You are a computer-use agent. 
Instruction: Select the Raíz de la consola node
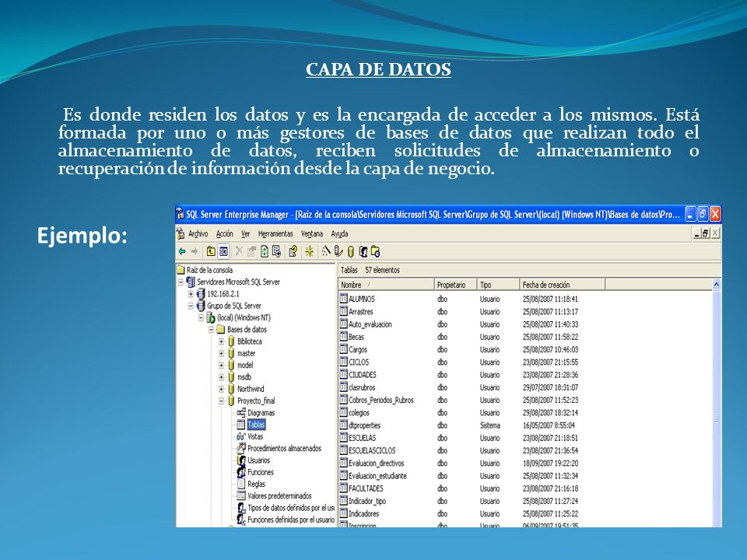(x=209, y=270)
